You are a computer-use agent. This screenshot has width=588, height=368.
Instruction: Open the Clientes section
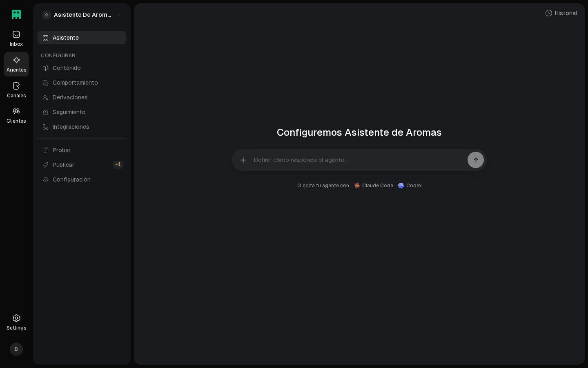(16, 115)
